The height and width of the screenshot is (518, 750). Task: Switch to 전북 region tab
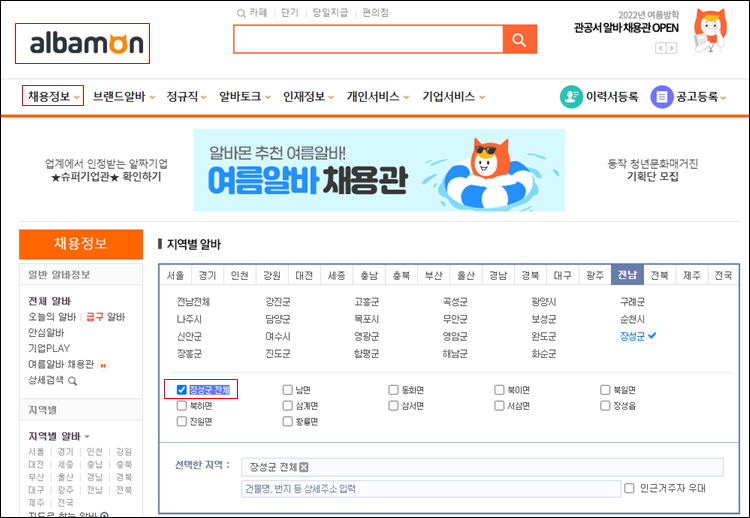tap(660, 275)
